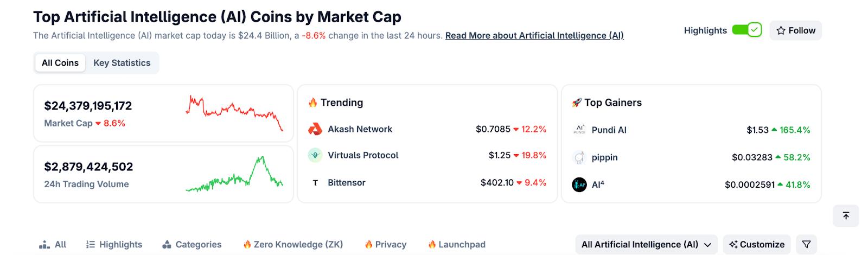Image resolution: width=868 pixels, height=255 pixels.
Task: Click the Virtuals Protocol coin icon
Action: (315, 155)
